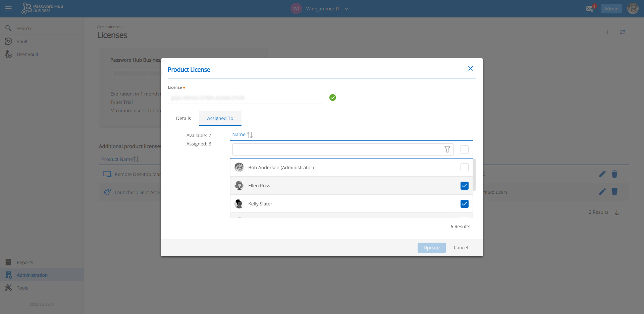Edit the Remote Desktop Manager license

point(602,174)
